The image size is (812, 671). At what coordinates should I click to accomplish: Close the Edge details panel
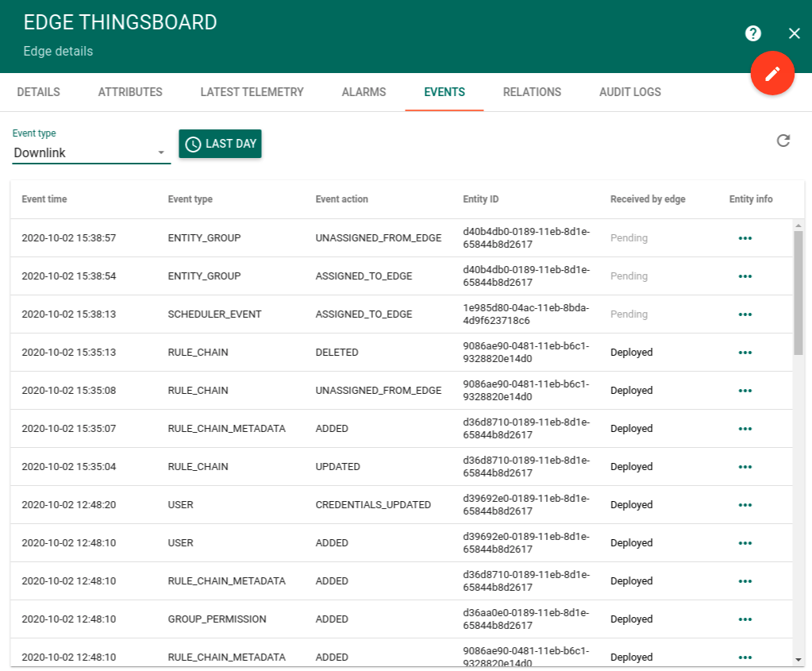794,33
